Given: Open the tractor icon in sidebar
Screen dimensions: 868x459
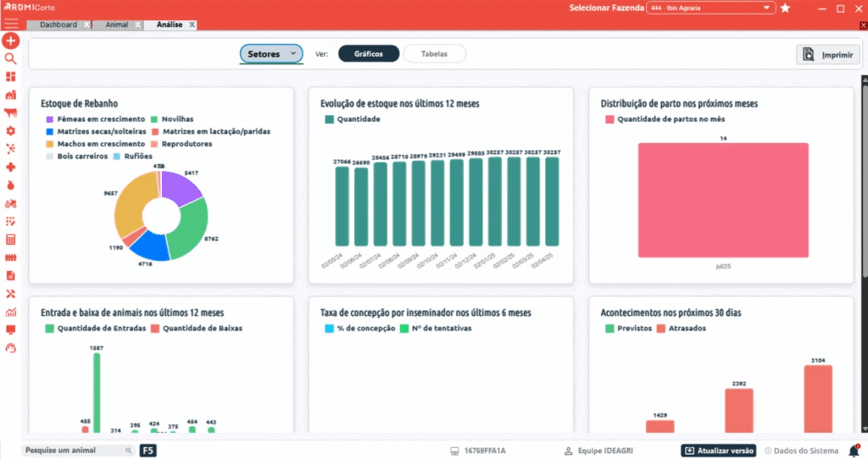Looking at the screenshot, I should point(10,203).
